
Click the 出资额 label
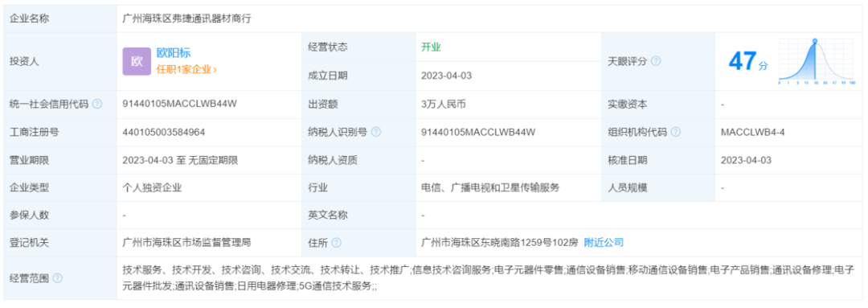point(323,105)
